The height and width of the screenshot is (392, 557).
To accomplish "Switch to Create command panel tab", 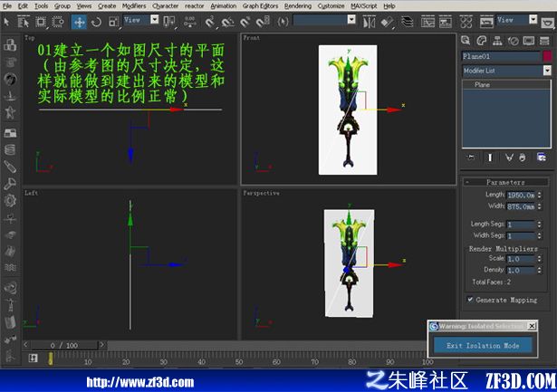I will [466, 41].
